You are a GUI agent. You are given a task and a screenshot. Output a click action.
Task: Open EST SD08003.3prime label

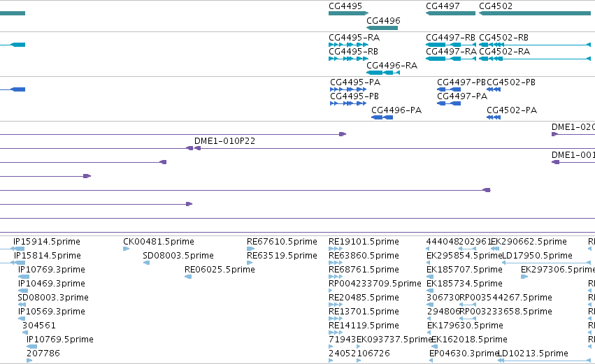pyautogui.click(x=53, y=298)
